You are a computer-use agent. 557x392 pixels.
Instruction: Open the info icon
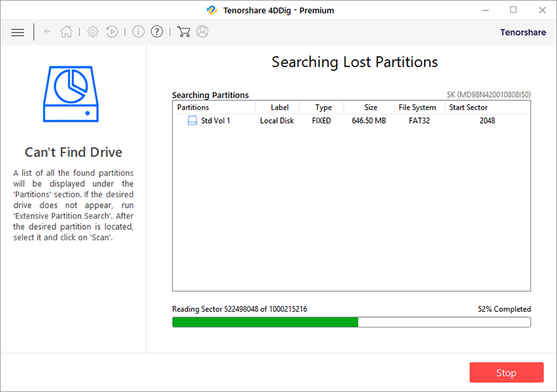coord(139,32)
